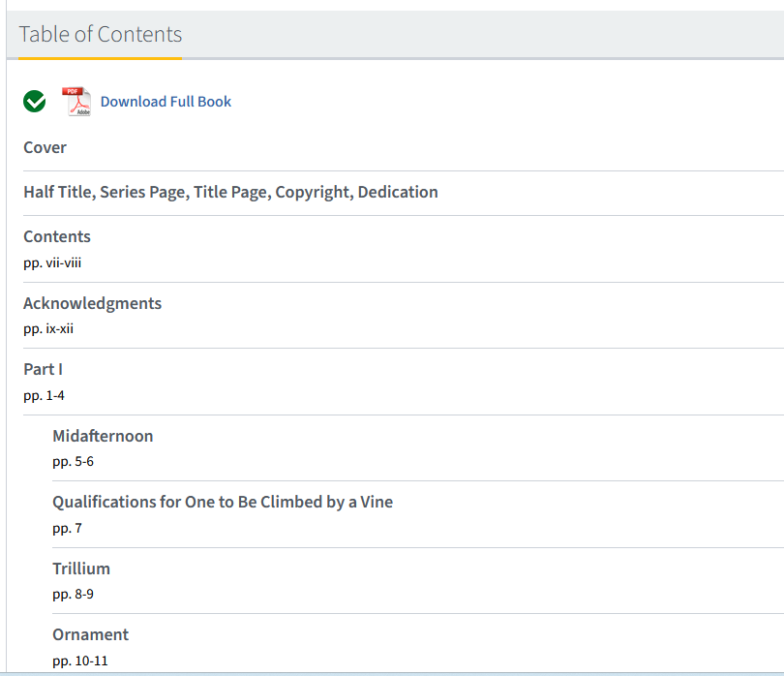Image resolution: width=784 pixels, height=676 pixels.
Task: Open the poem Trillium
Action: (81, 568)
